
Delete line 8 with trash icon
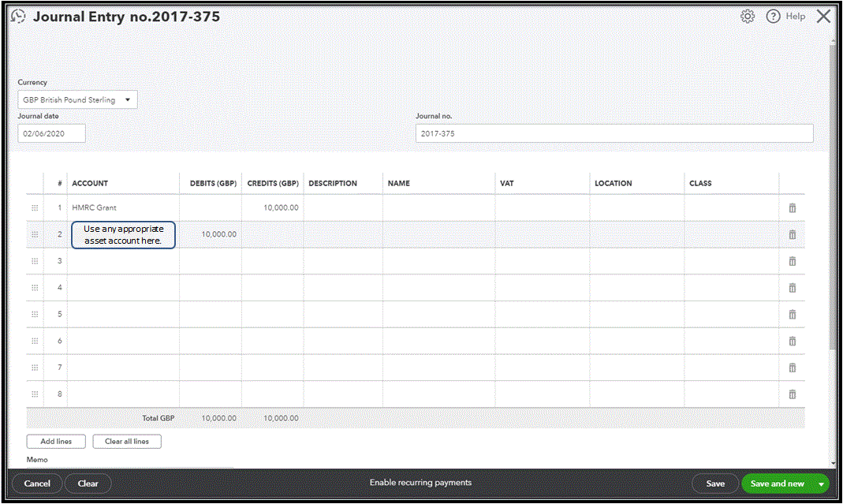pyautogui.click(x=792, y=394)
